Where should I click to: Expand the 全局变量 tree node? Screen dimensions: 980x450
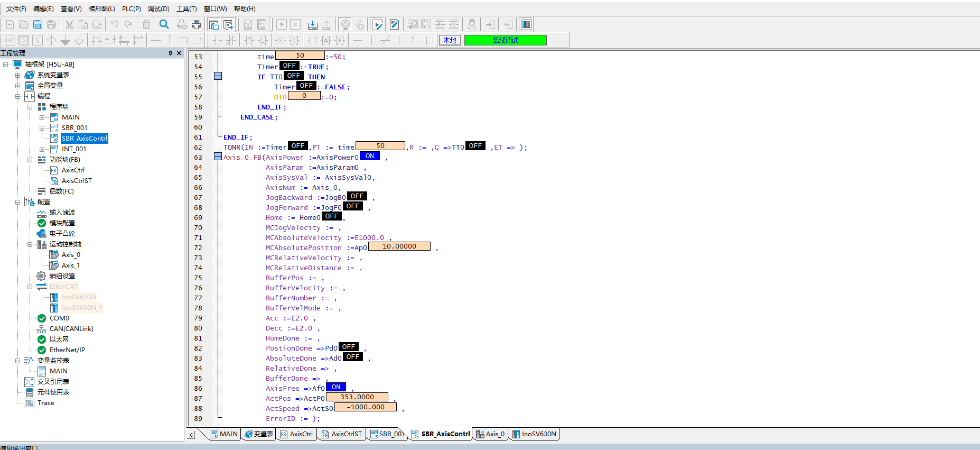tap(18, 86)
